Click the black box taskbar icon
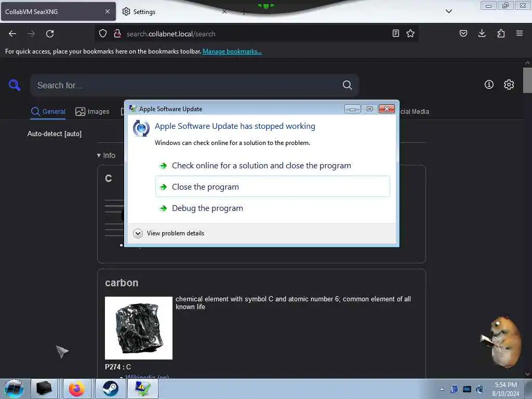532x399 pixels. click(x=44, y=389)
